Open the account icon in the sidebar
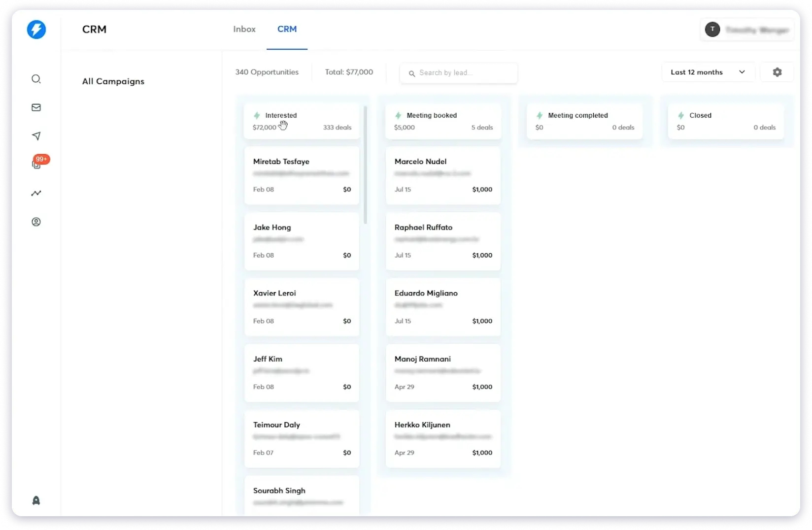 (36, 222)
